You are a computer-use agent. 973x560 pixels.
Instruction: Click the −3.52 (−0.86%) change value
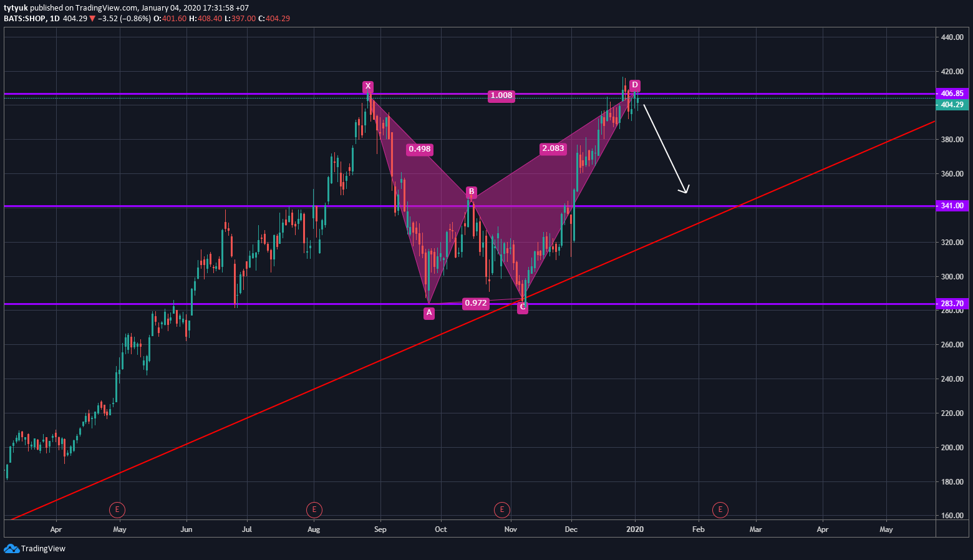tap(124, 19)
